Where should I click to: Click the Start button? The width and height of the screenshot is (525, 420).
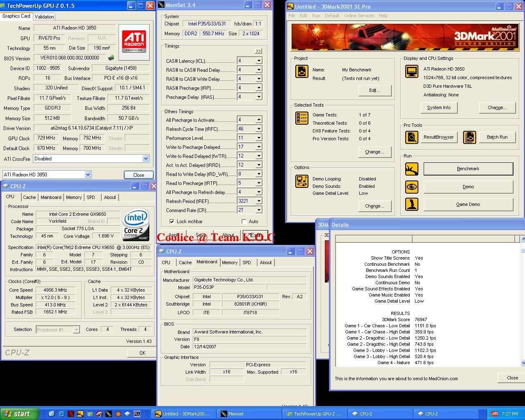point(19,414)
